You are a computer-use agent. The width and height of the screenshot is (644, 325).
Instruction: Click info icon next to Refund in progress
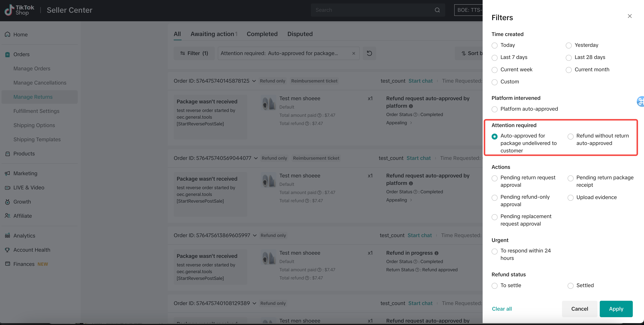tap(436, 253)
